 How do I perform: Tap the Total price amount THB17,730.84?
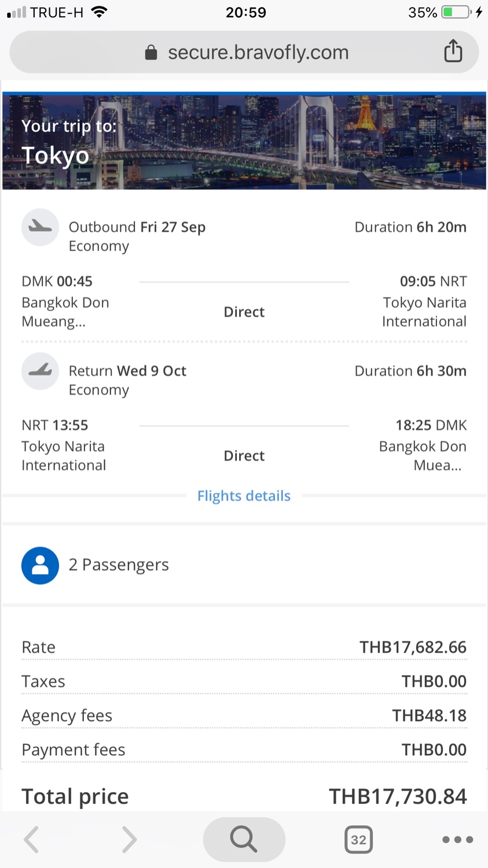tap(398, 796)
